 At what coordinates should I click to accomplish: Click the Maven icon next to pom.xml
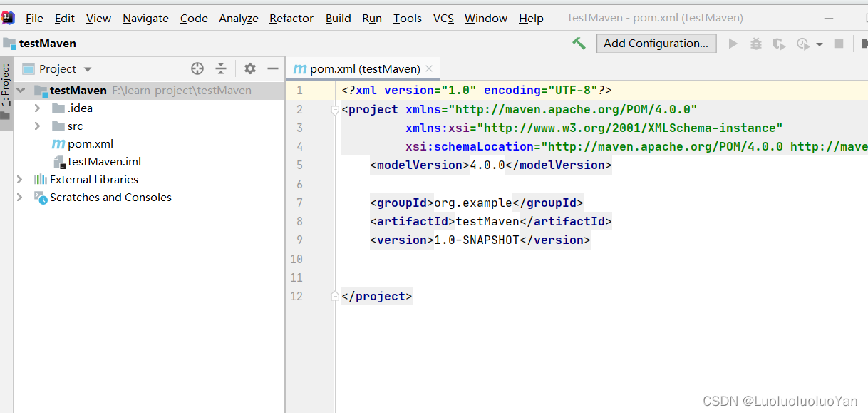(x=58, y=143)
